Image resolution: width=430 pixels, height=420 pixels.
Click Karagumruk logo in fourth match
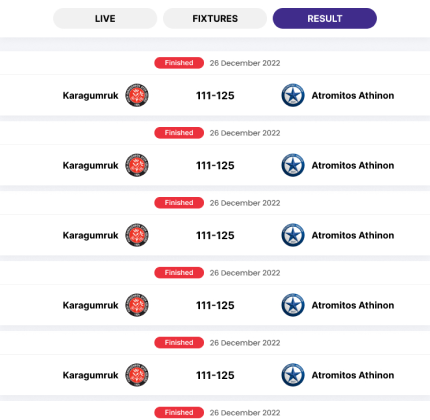[137, 305]
